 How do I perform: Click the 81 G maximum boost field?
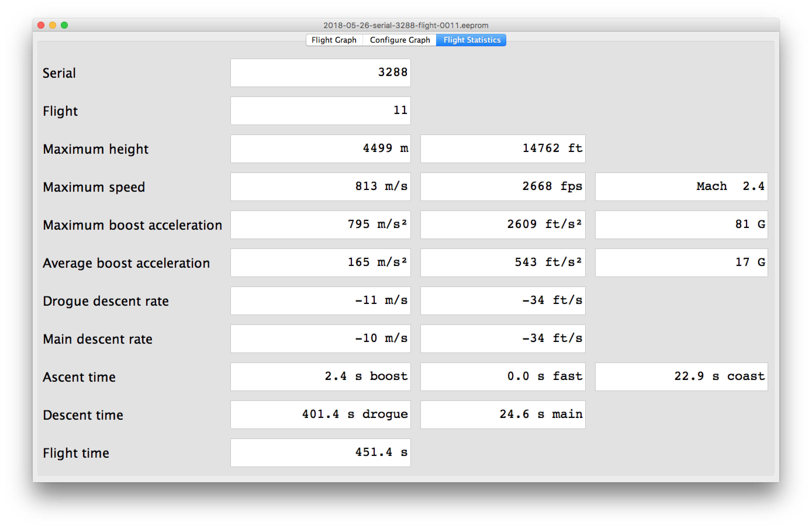point(681,224)
